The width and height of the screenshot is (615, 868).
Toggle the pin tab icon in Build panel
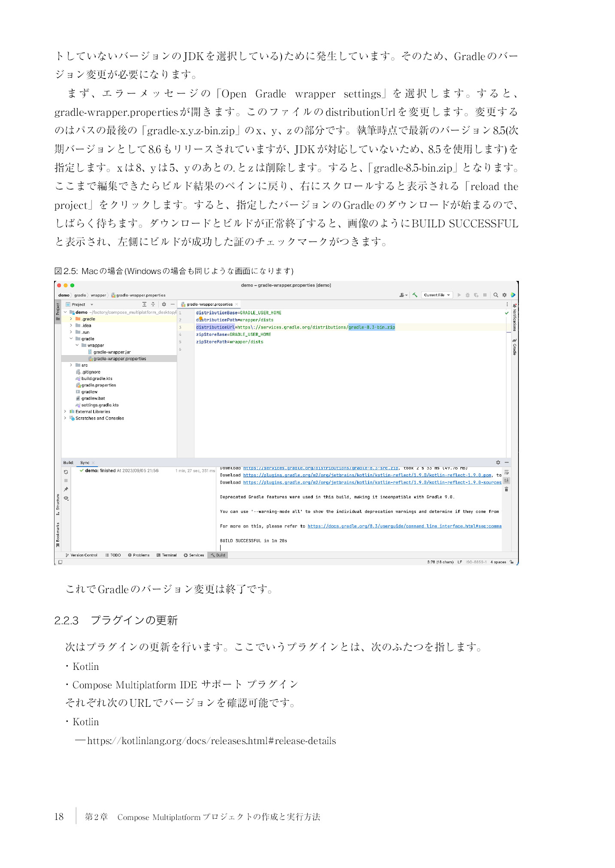[x=66, y=489]
